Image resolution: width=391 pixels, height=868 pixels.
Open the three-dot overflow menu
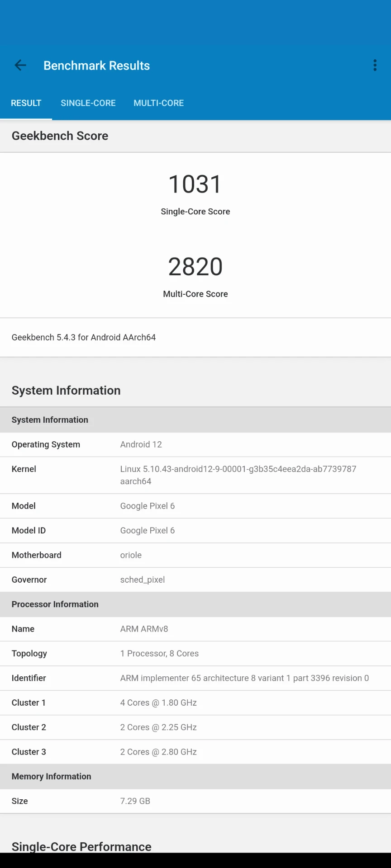(375, 66)
